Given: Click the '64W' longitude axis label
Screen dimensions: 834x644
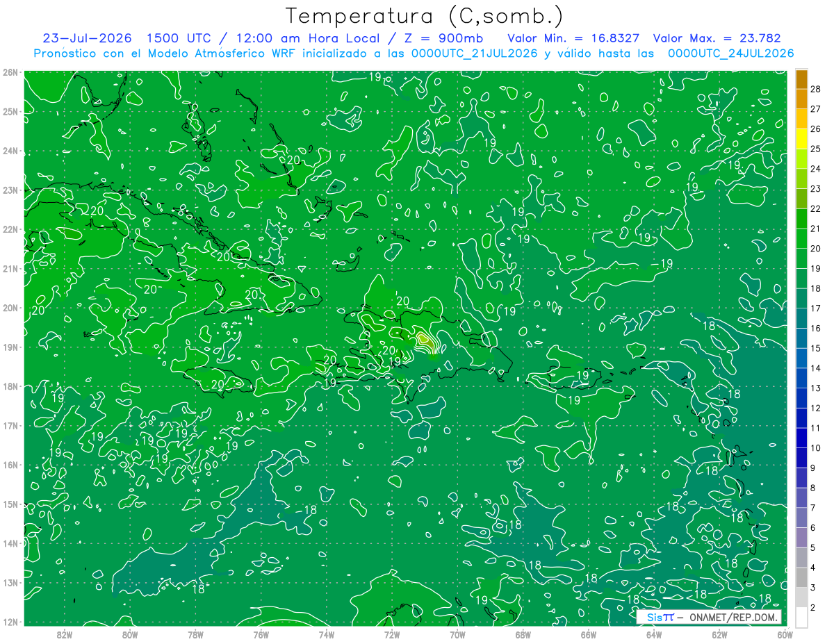Looking at the screenshot, I should click(654, 634).
